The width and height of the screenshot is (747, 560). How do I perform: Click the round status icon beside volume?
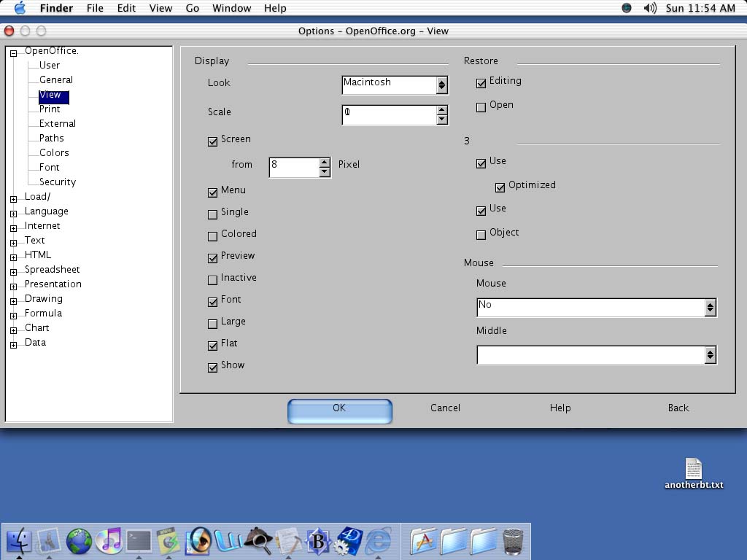point(627,8)
